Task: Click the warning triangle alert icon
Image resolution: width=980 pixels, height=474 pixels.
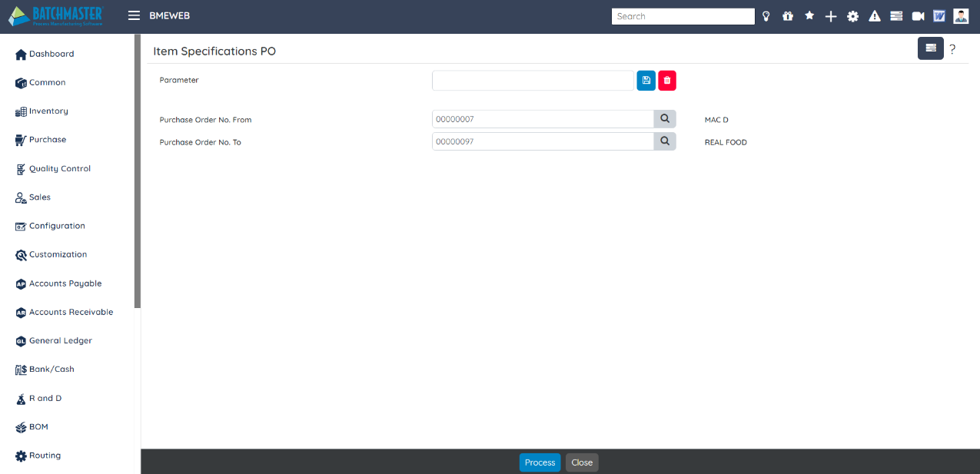Action: coord(874,16)
